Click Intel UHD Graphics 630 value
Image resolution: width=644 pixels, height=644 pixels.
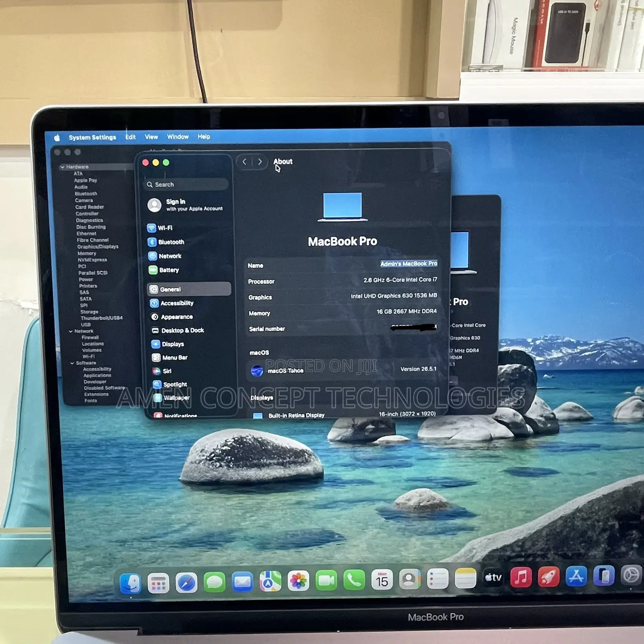(x=394, y=296)
